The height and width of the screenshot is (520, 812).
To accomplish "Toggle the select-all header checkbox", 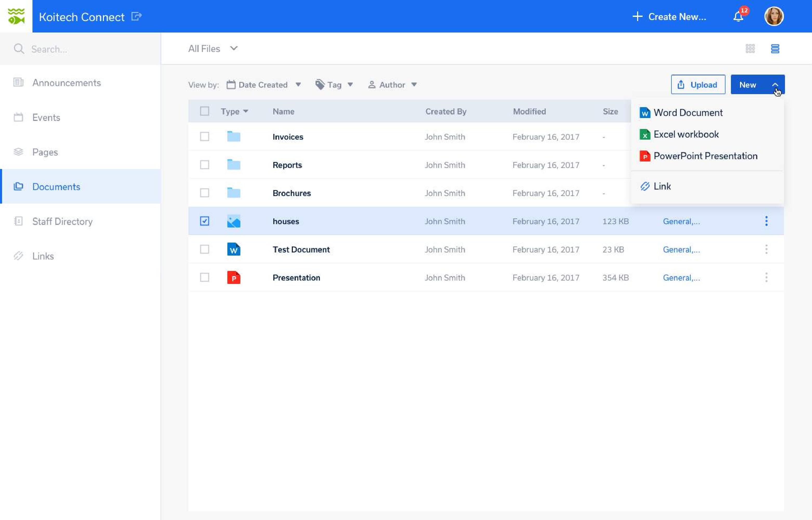I will coord(204,111).
